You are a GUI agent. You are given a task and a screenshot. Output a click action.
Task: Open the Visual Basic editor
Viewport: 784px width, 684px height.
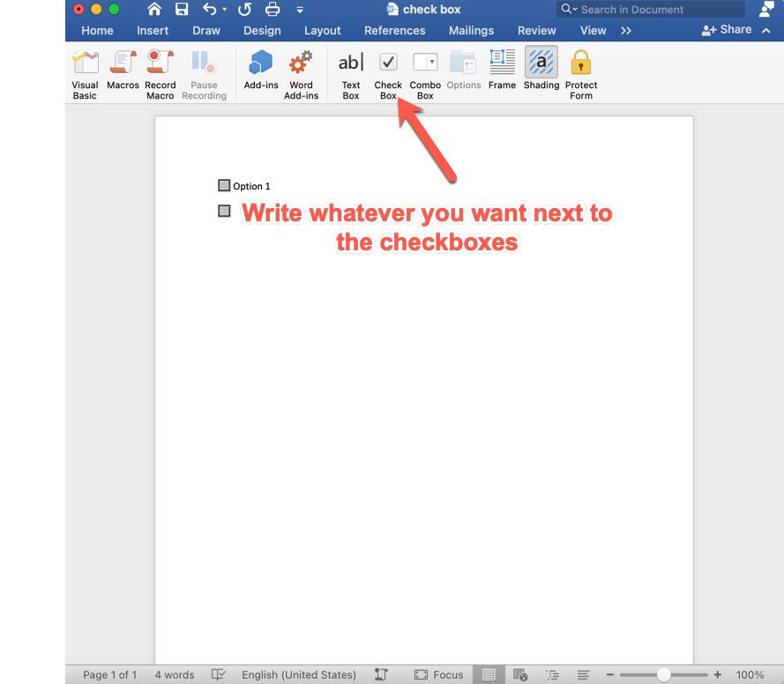85,75
